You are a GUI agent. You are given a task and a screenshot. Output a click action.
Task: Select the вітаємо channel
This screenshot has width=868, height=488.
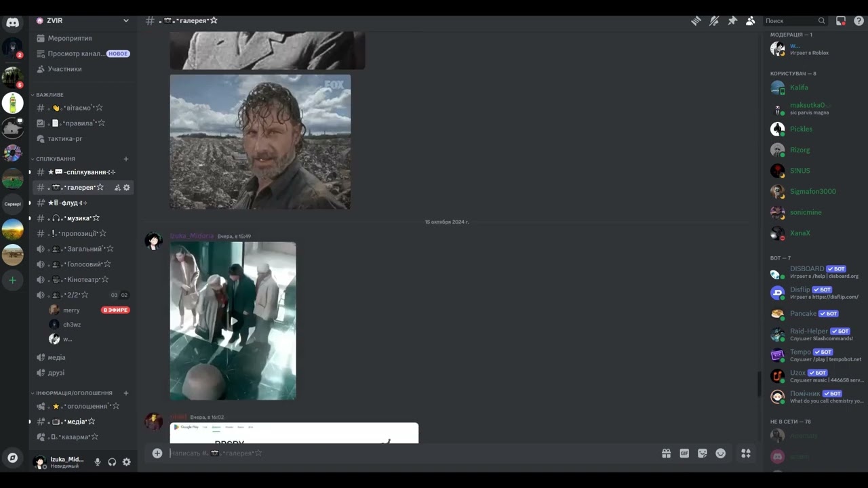82,108
